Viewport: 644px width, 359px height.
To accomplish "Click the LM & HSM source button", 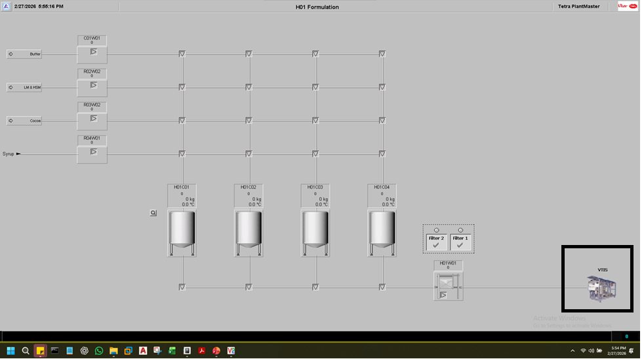I will pyautogui.click(x=24, y=87).
